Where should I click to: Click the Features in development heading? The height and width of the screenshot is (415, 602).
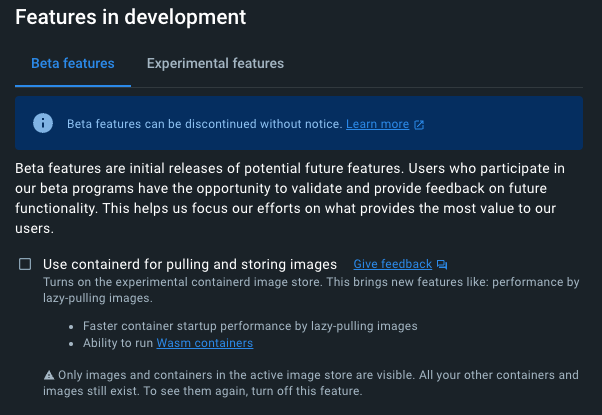coord(131,17)
